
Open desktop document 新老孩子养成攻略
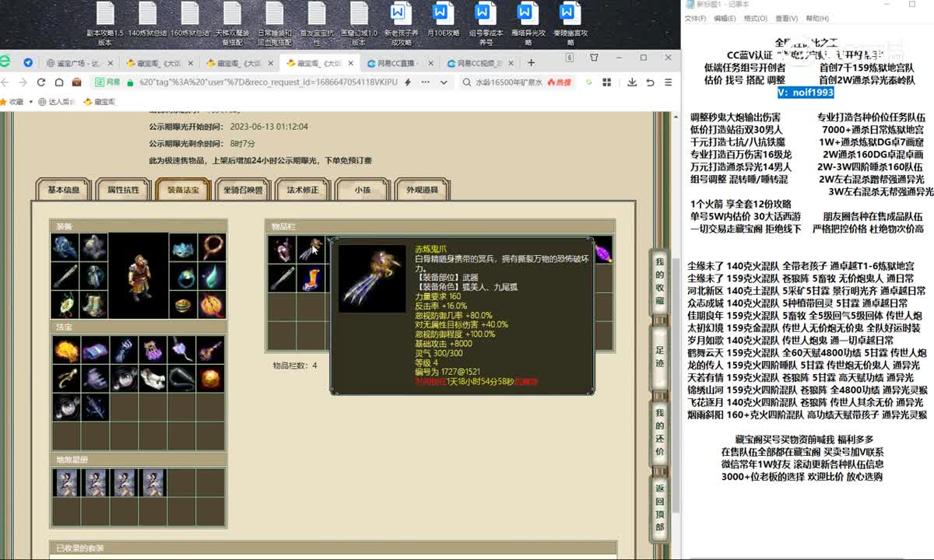pos(400,23)
